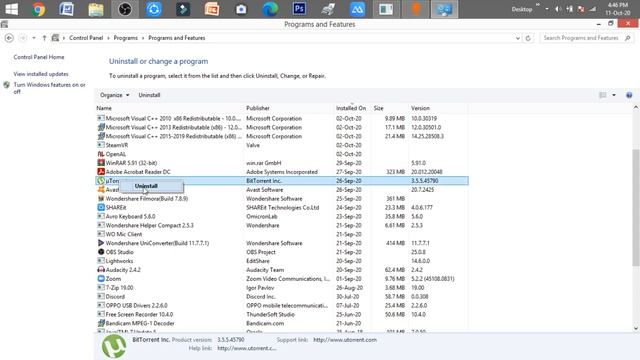Click the Zoom program icon
Image resolution: width=640 pixels, height=360 pixels.
point(101,279)
